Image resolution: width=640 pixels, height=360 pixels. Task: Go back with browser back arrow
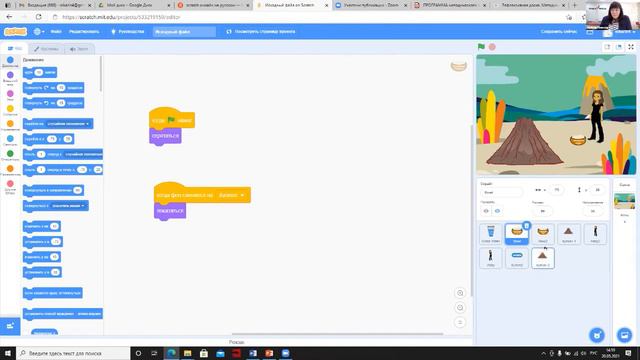9,17
